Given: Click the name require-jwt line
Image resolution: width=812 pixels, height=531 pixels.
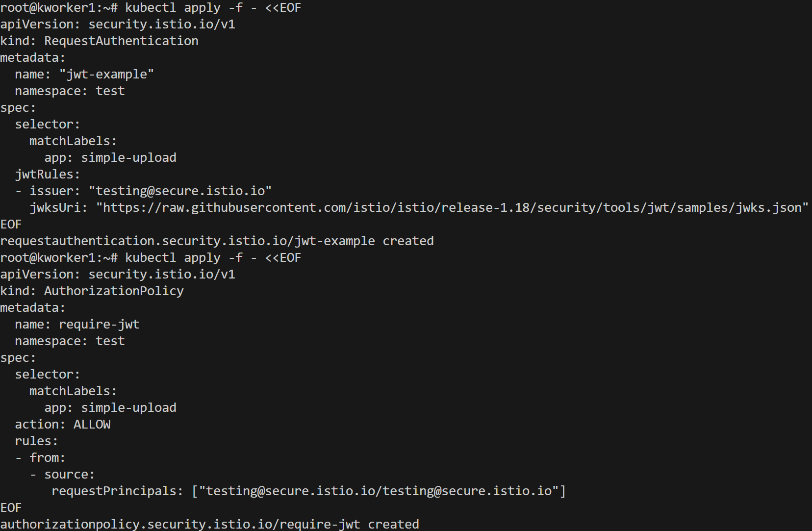Looking at the screenshot, I should coord(77,325).
